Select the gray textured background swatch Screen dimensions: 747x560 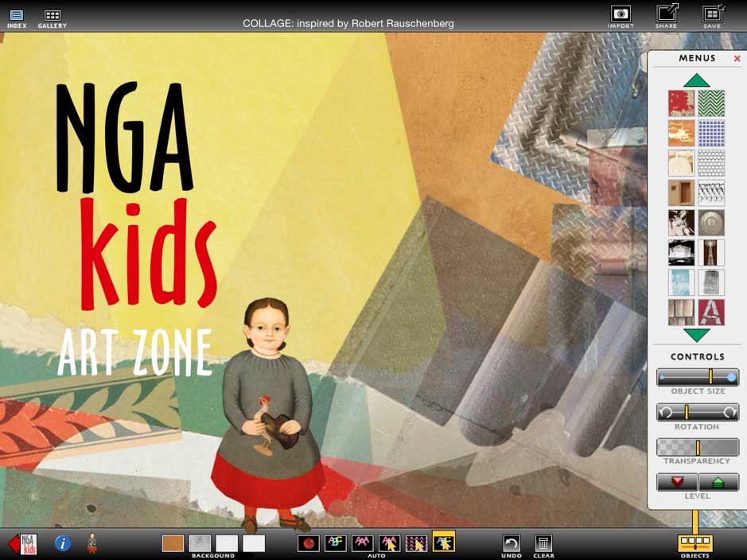coord(200,543)
